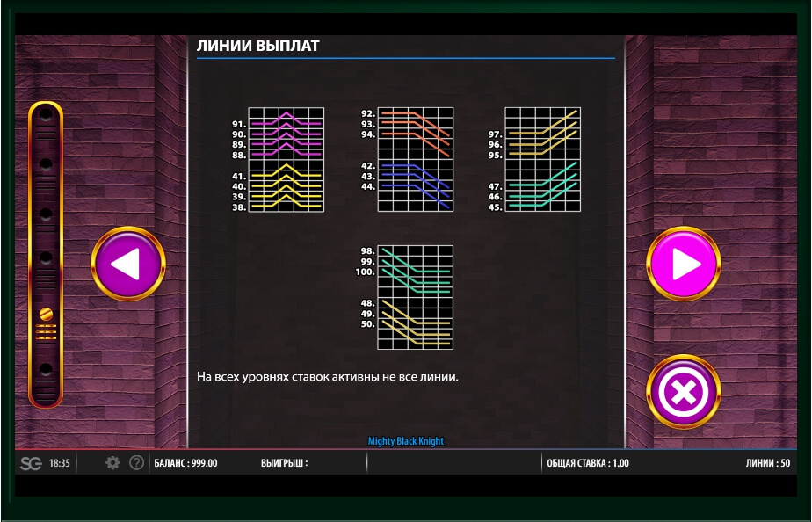Click the Mighty Black Knight title link
Screen dimensions: 812x522
pyautogui.click(x=405, y=441)
